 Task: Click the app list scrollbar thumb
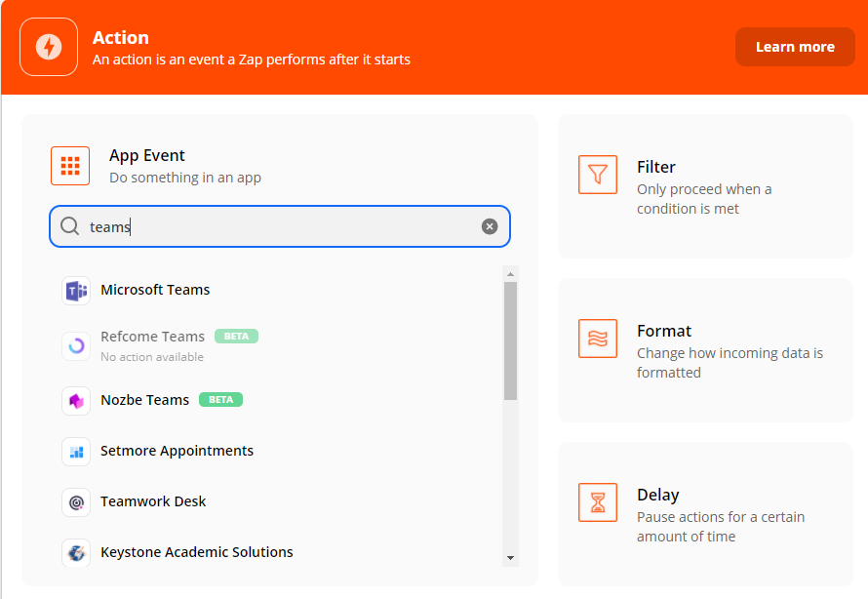point(510,341)
